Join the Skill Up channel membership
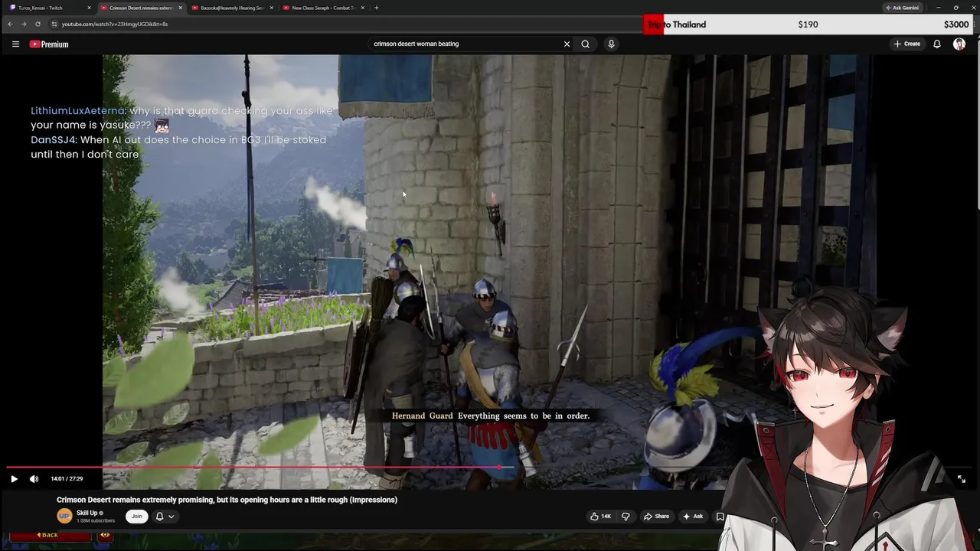The image size is (980, 551). pyautogui.click(x=136, y=516)
